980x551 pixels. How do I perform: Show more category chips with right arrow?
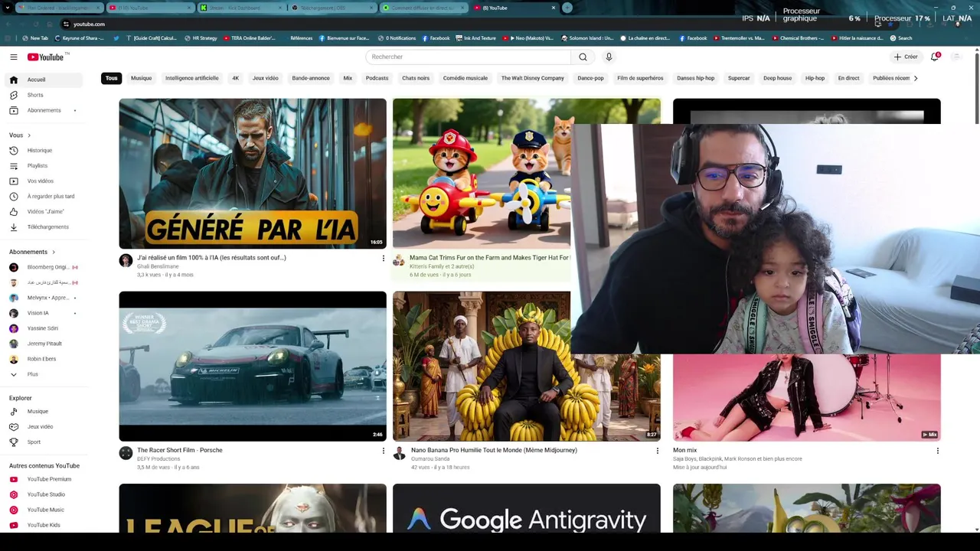point(915,78)
